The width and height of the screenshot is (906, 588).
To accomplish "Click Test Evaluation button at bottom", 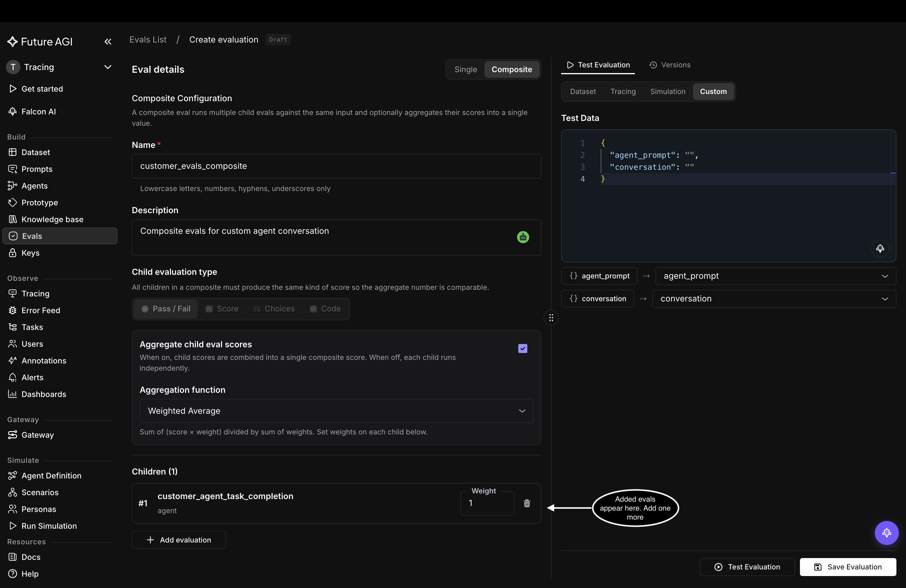I will [x=747, y=566].
